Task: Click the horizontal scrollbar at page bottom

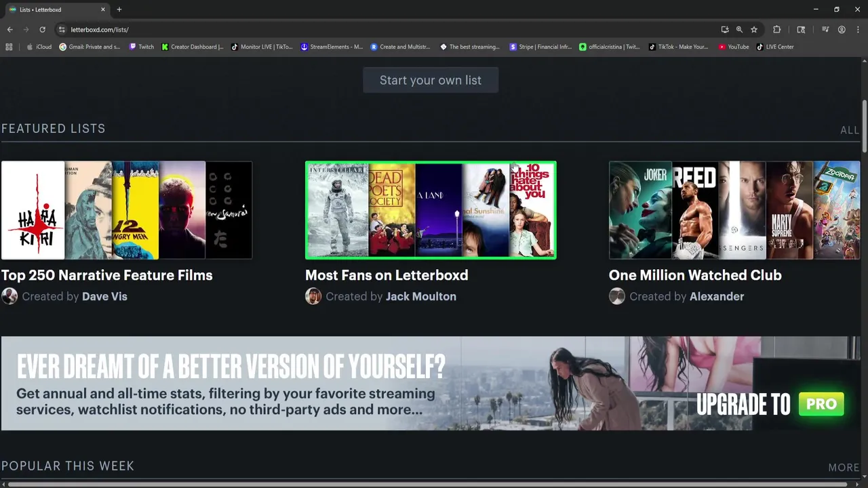Action: [x=426, y=485]
